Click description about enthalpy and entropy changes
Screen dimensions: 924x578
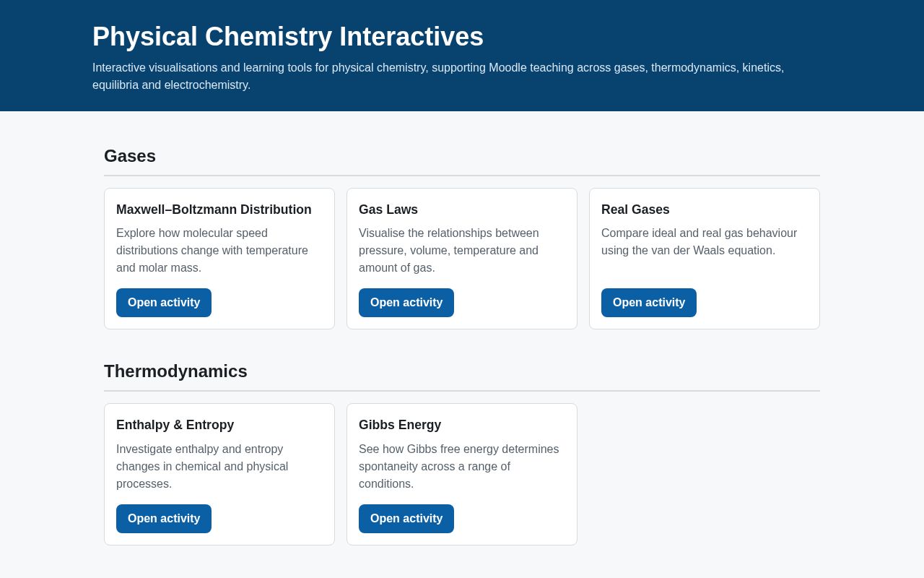(202, 467)
